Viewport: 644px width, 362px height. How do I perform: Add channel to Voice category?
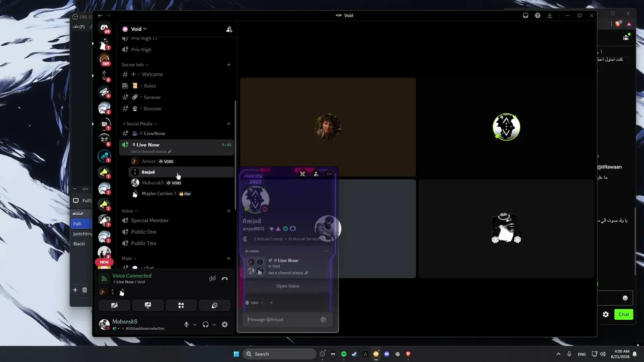228,211
